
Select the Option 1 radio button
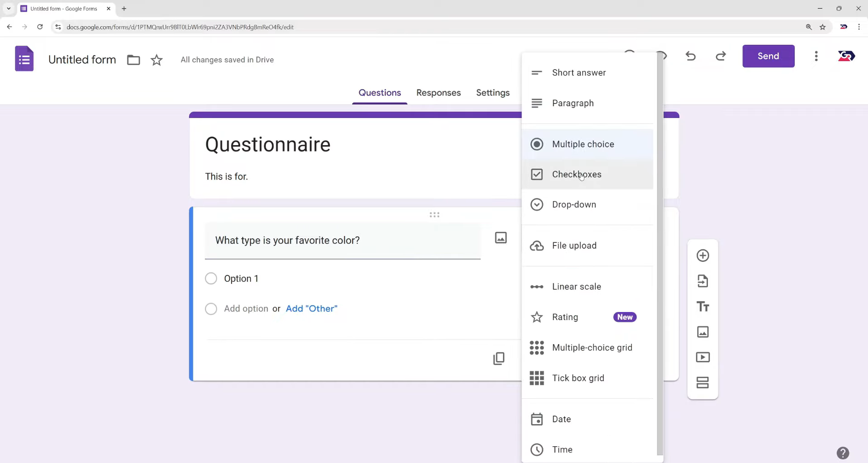point(211,279)
